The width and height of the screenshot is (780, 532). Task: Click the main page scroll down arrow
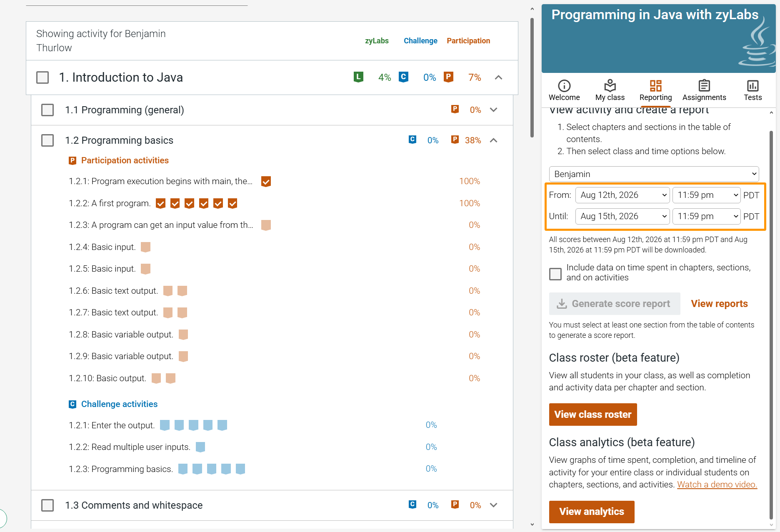532,525
